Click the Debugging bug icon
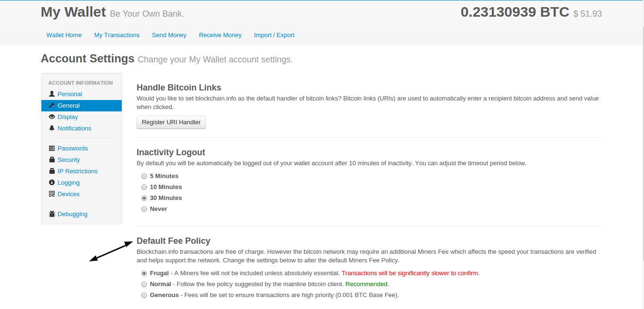644x309 pixels. 52,214
